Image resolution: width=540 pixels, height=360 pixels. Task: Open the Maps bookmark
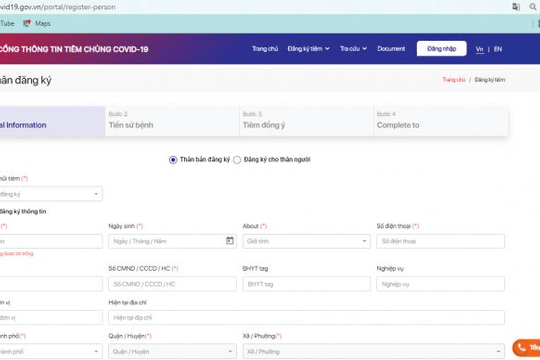pyautogui.click(x=37, y=23)
